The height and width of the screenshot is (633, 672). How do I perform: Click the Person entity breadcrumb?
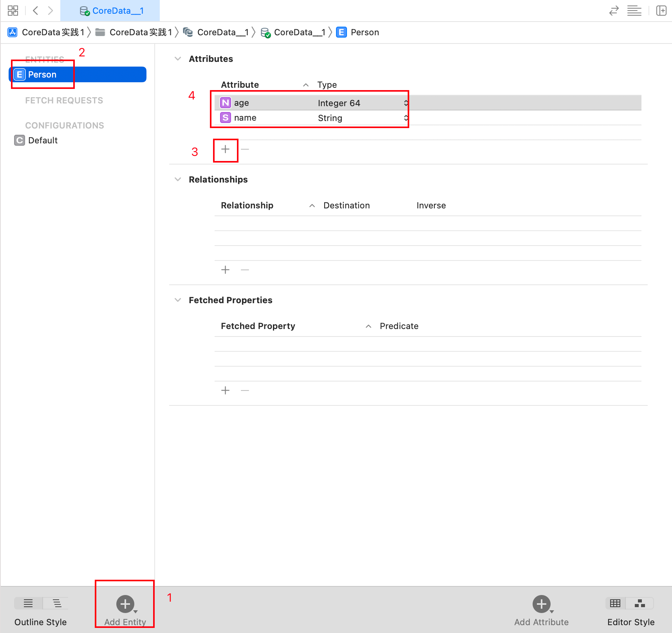(x=358, y=32)
